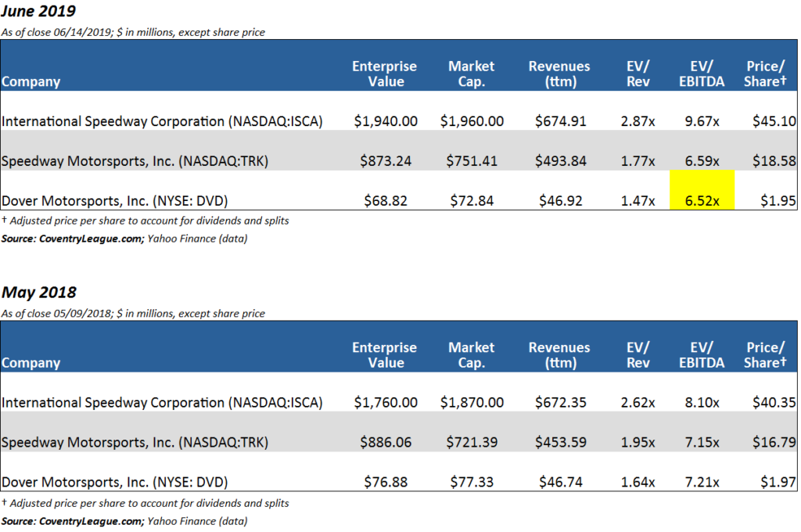This screenshot has height=532, width=801.
Task: Select International Speedway Corporation row name, June 2019 table
Action: coord(162,121)
